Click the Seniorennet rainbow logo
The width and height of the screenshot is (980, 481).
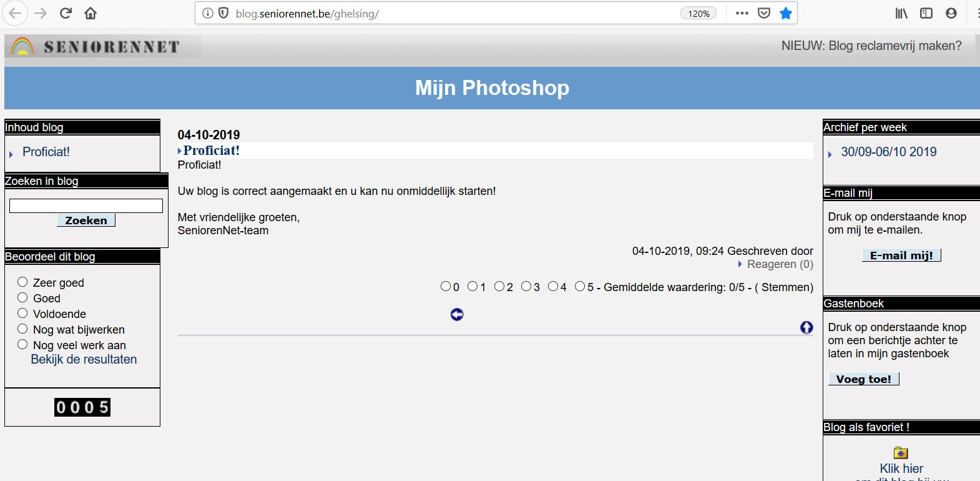[x=23, y=46]
